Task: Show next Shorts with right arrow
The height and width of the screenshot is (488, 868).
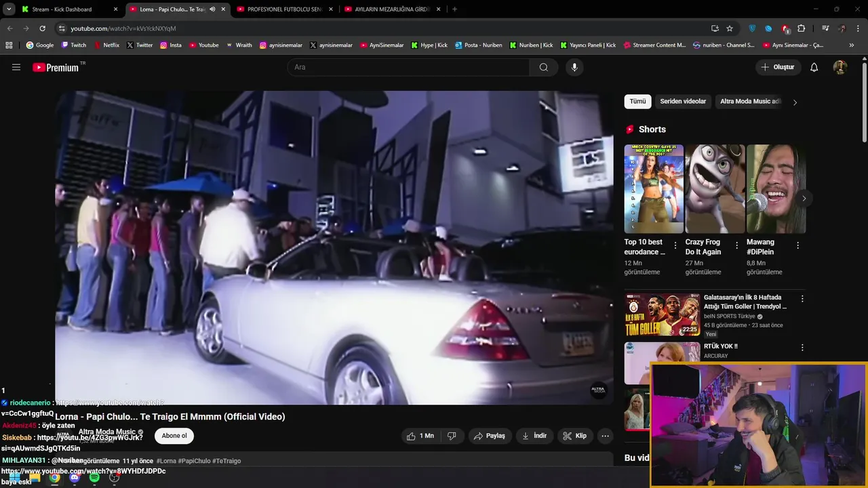Action: coord(804,199)
